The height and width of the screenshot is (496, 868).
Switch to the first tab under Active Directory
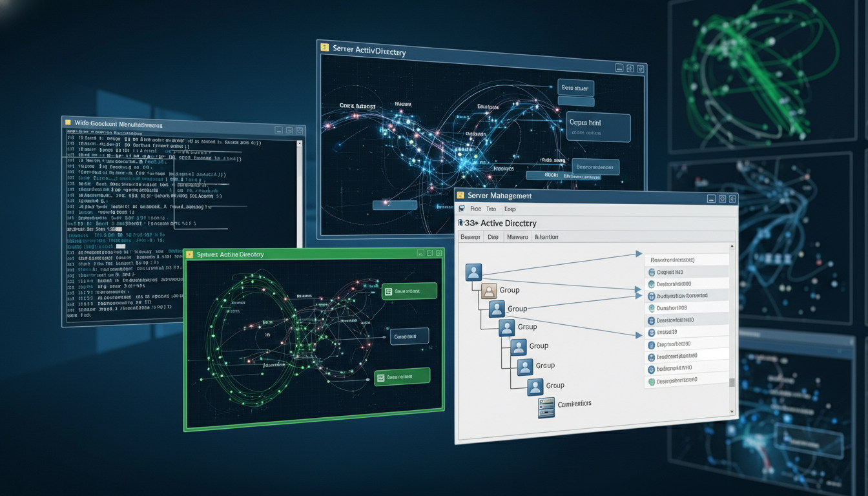[469, 237]
